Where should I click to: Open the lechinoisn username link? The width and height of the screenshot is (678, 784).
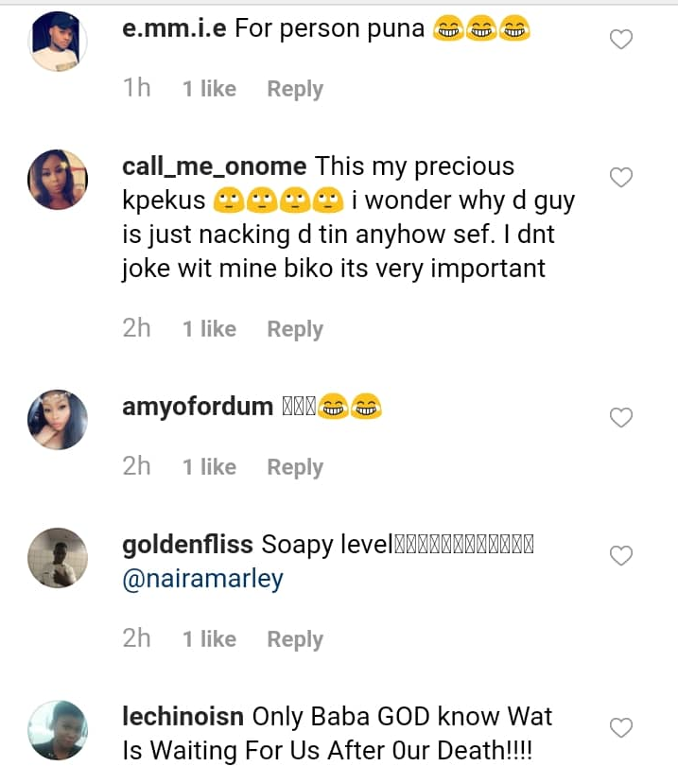tap(183, 717)
